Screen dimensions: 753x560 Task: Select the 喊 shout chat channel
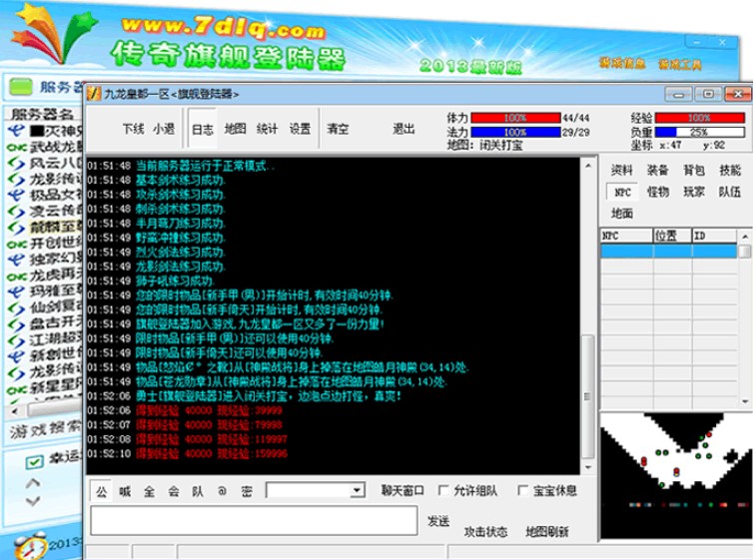coord(125,491)
